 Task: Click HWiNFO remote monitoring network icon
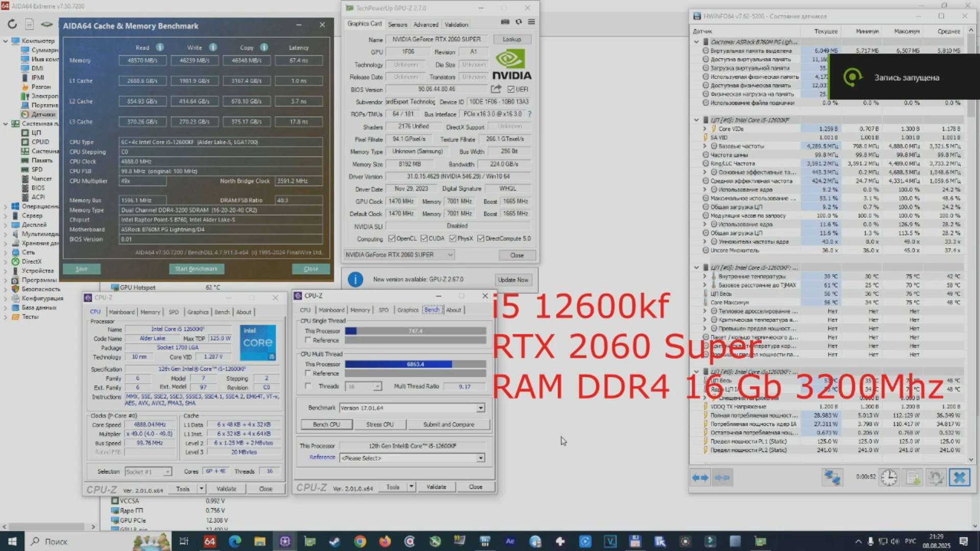point(832,478)
